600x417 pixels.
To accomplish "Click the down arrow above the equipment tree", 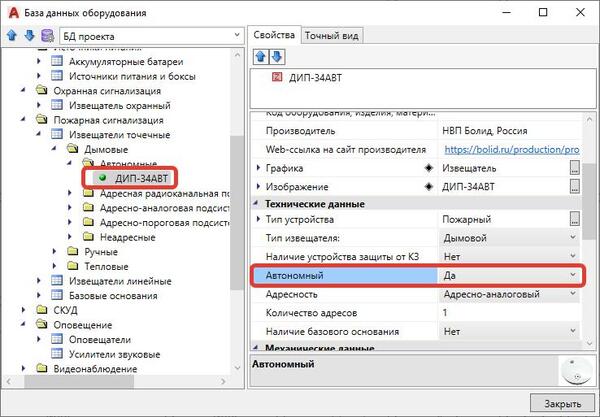I will pyautogui.click(x=28, y=37).
